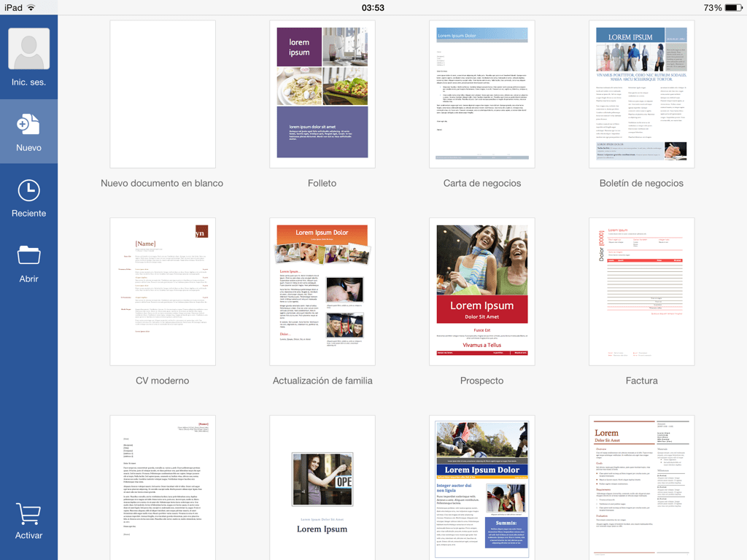Choose the Prospecto template
This screenshot has height=560, width=747.
click(481, 290)
